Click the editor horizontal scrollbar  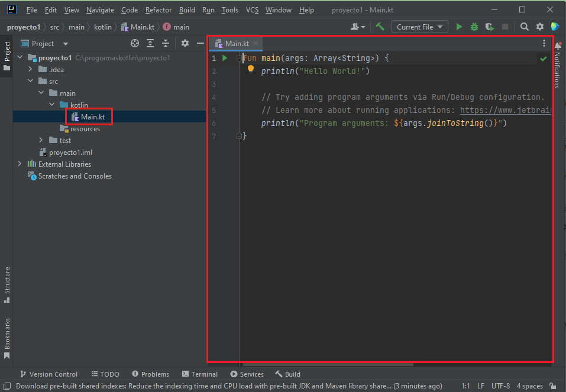pos(328,365)
